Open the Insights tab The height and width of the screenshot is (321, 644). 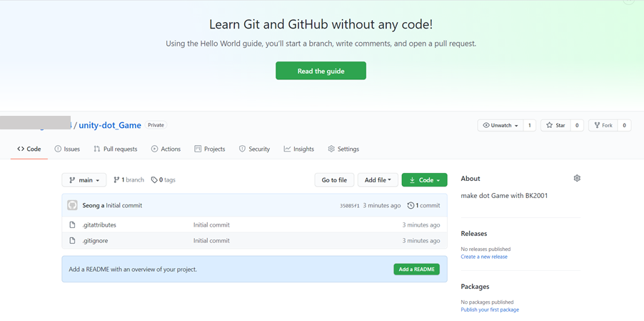pos(299,149)
